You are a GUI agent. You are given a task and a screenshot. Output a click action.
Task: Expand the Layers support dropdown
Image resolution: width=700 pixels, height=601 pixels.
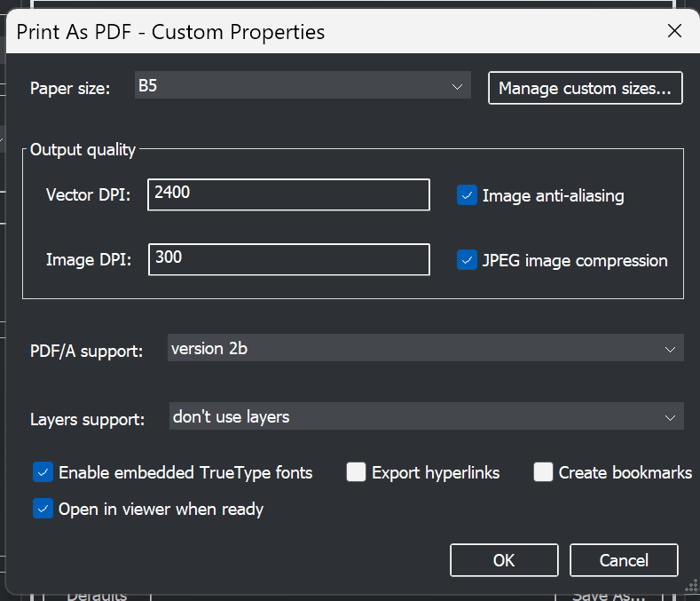[427, 416]
